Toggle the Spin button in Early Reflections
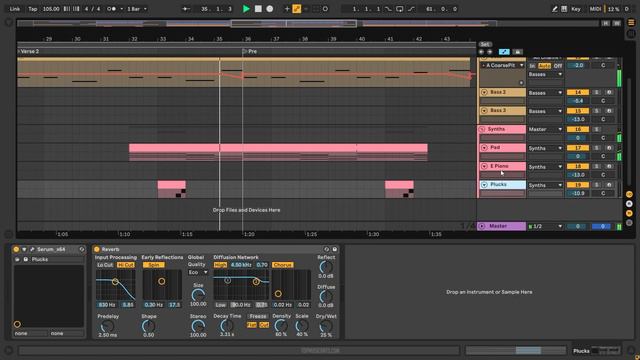Viewport: 640px width, 360px height. tap(153, 265)
